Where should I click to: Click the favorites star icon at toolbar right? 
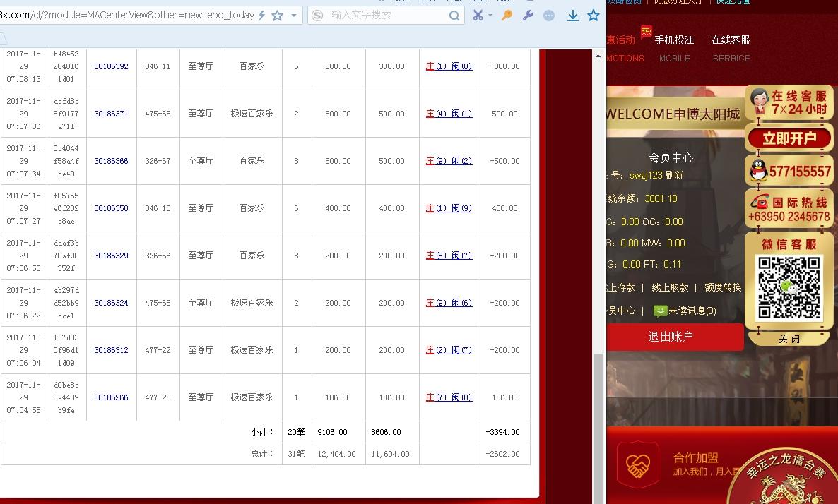pyautogui.click(x=594, y=15)
